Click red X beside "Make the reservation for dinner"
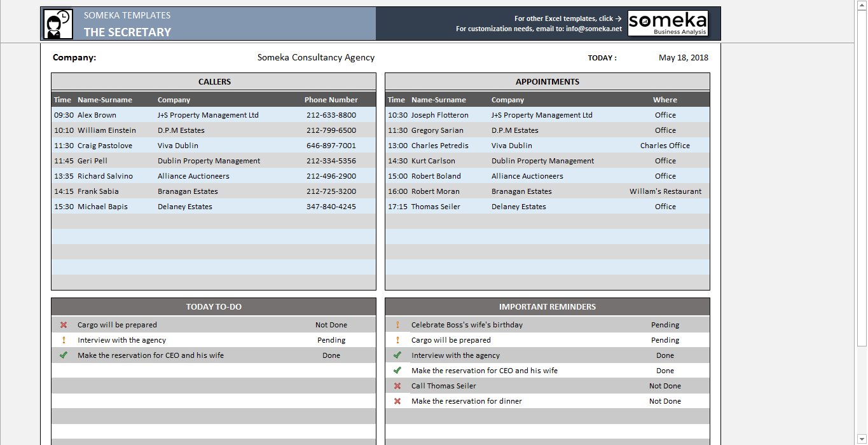This screenshot has width=868, height=445. click(397, 400)
